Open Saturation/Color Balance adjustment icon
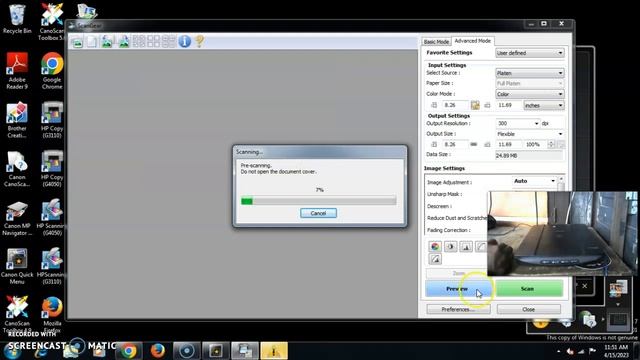Viewport: 640px width, 360px height. tap(435, 246)
